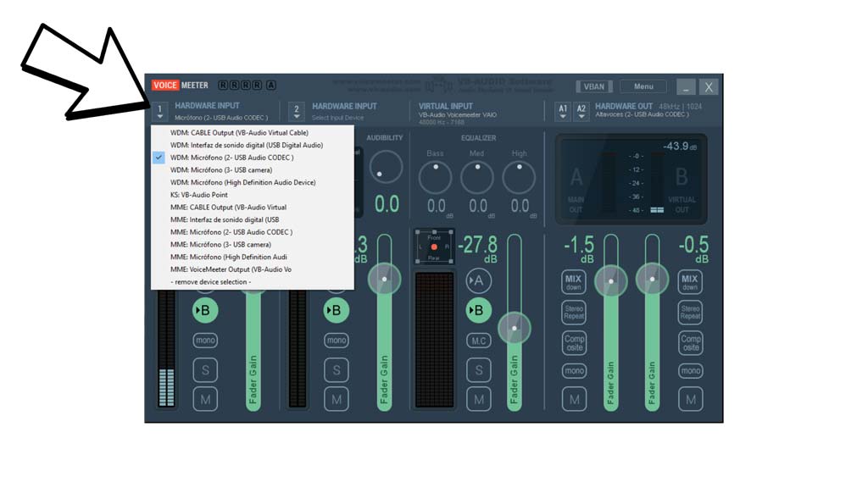
Task: Solo the Virtual Input strip
Action: [x=479, y=369]
